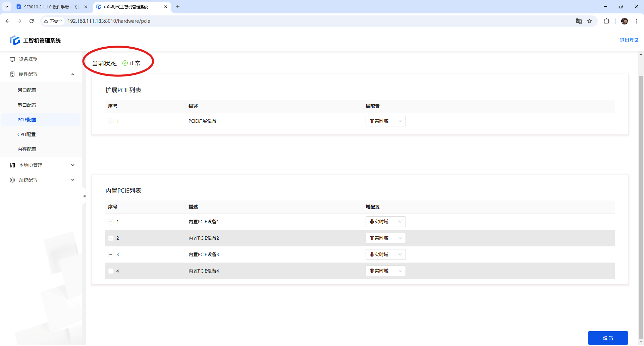Collapse the 硬件配置 menu chevron
This screenshot has width=644, height=346.
click(73, 74)
